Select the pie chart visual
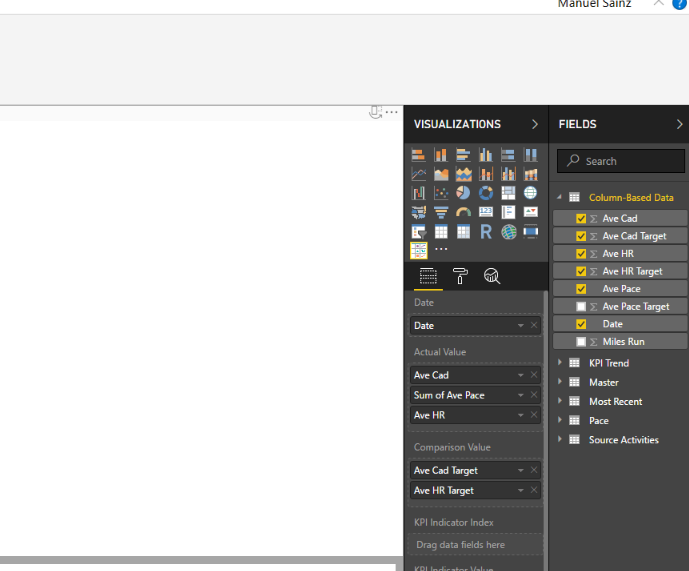 [x=463, y=193]
